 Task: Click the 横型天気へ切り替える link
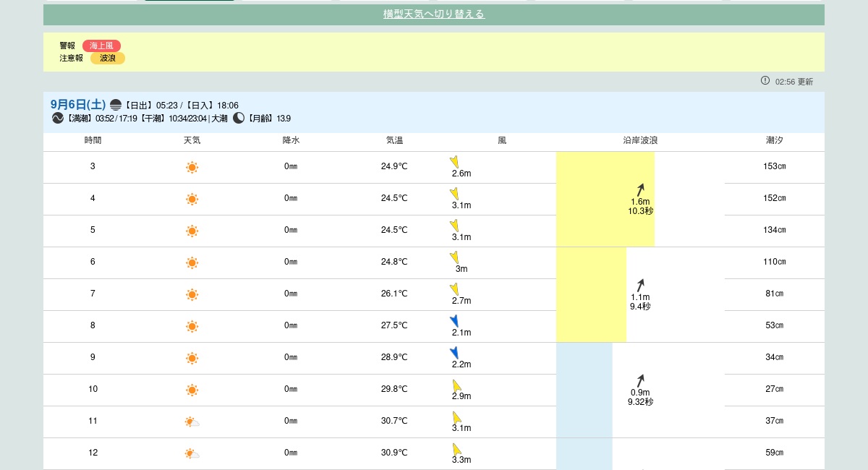pyautogui.click(x=433, y=14)
